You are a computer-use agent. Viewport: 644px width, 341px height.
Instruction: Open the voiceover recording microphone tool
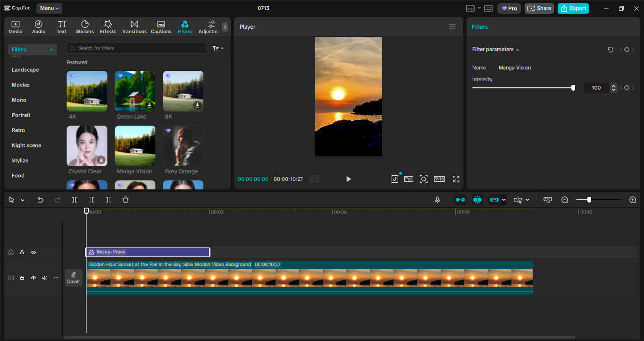437,200
